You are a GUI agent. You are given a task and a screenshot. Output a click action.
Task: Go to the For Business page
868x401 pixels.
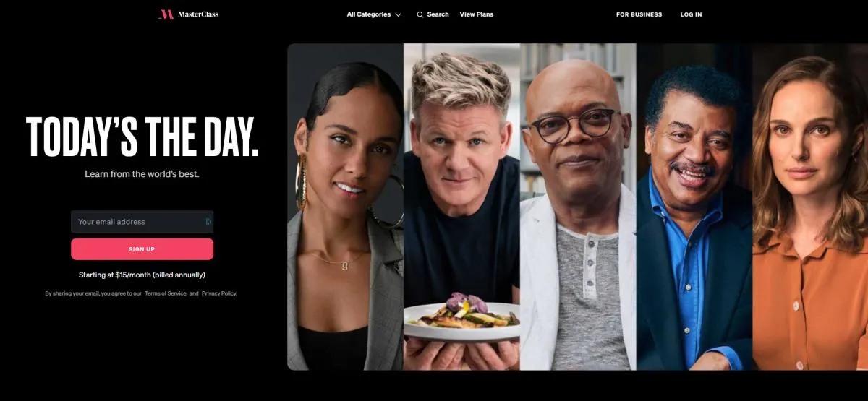tap(639, 14)
